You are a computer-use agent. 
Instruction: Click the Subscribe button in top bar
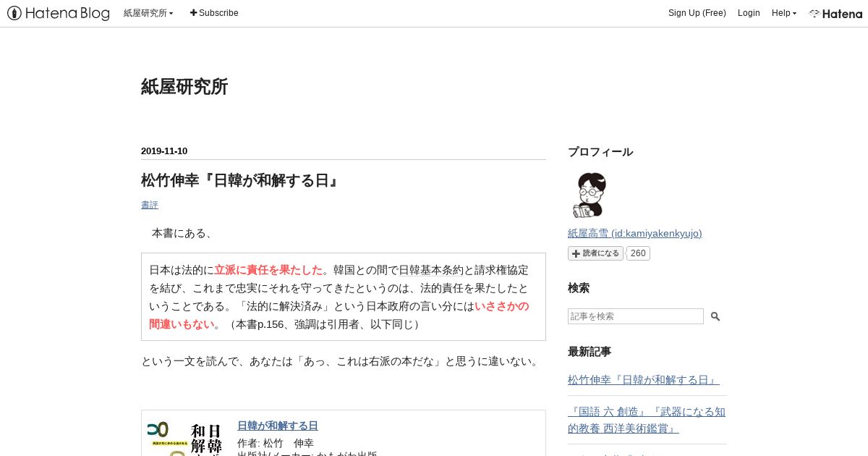pyautogui.click(x=214, y=13)
